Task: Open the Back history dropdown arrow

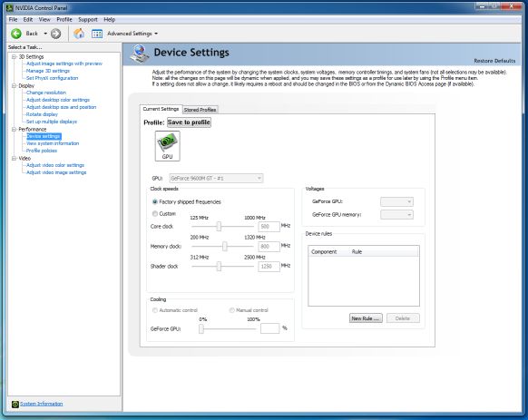Action: click(x=45, y=34)
